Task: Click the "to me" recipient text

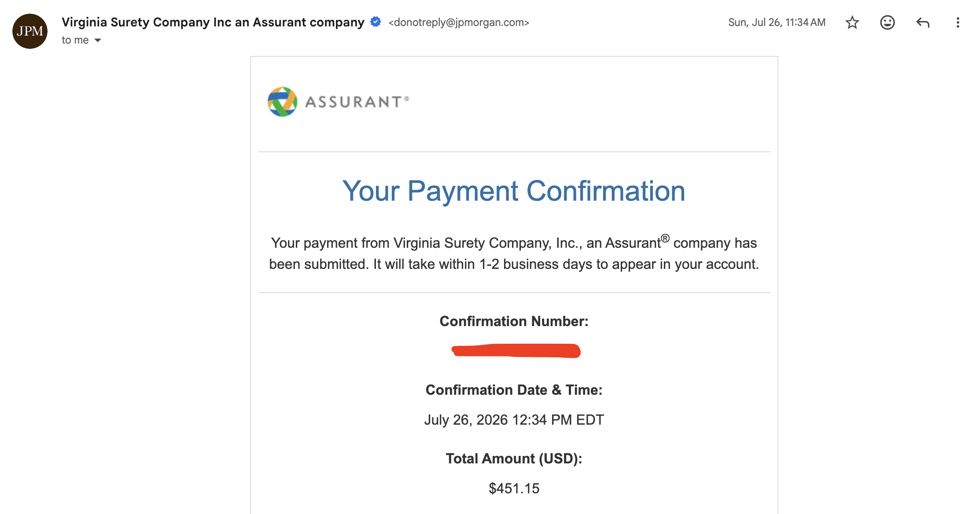Action: click(x=75, y=40)
